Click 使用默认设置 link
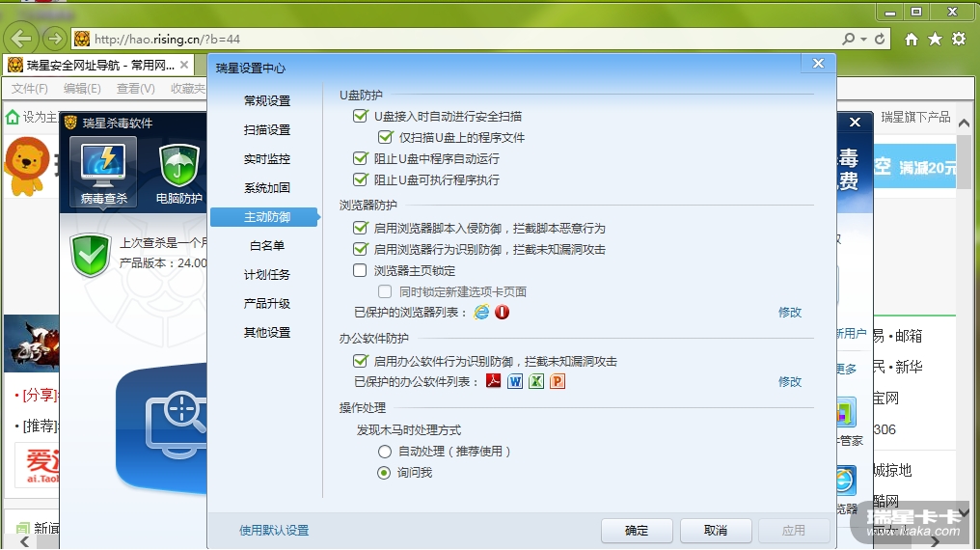The image size is (980, 550). point(274,530)
